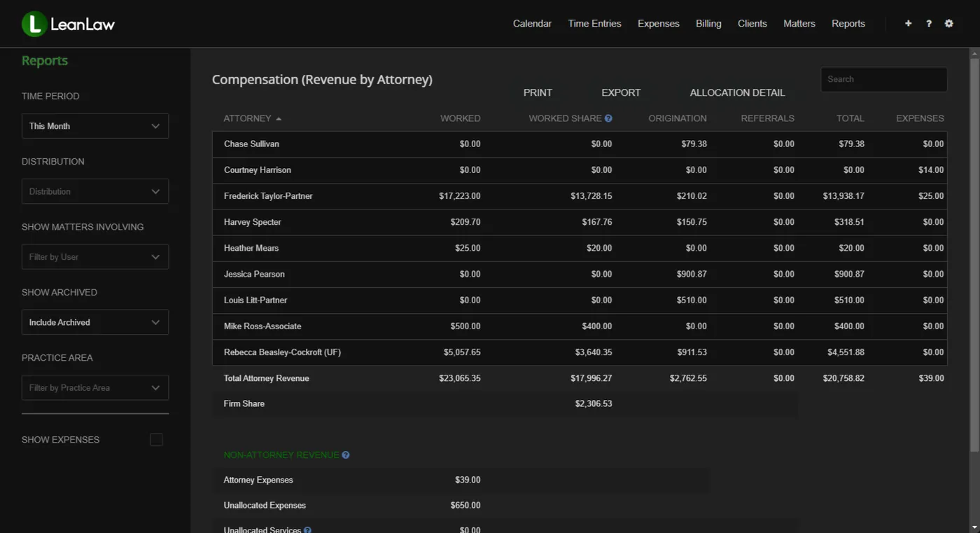Click Worked Share info help icon
Image resolution: width=980 pixels, height=533 pixels.
coord(608,118)
